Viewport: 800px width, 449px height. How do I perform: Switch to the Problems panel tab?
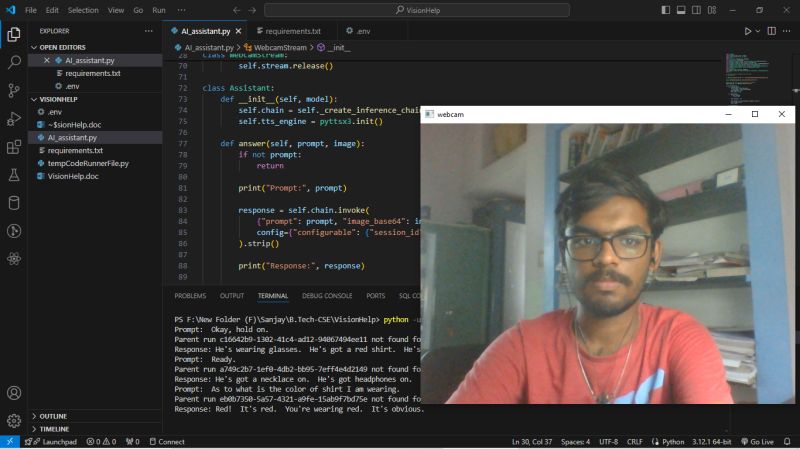tap(190, 296)
